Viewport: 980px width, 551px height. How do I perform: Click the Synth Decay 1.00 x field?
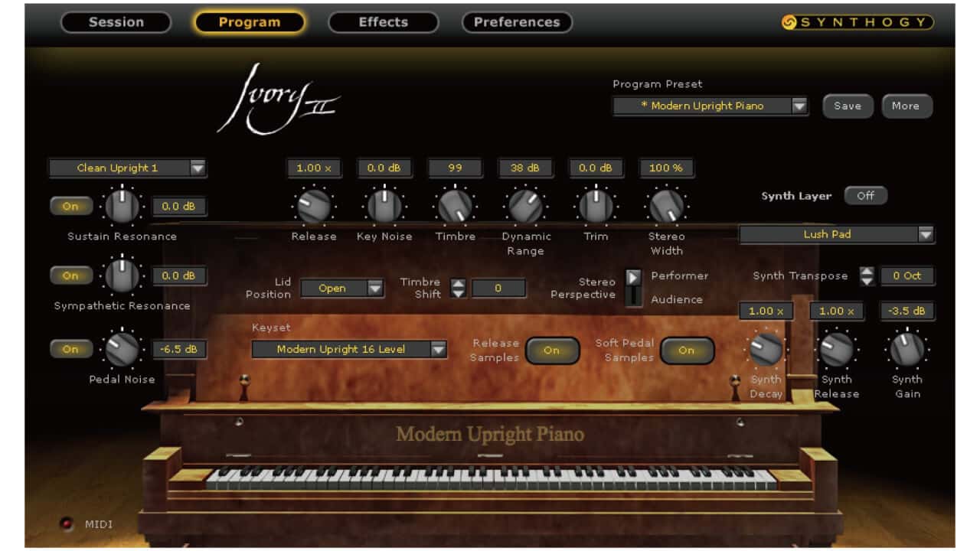click(766, 311)
